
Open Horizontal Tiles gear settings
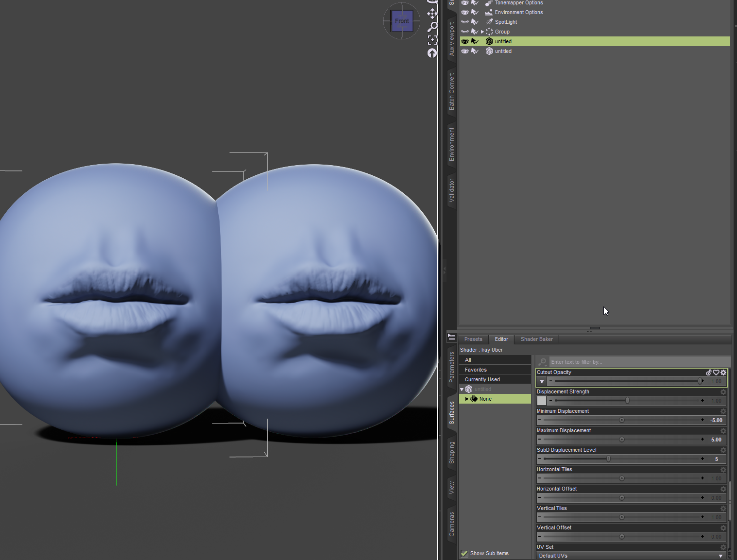click(x=723, y=470)
